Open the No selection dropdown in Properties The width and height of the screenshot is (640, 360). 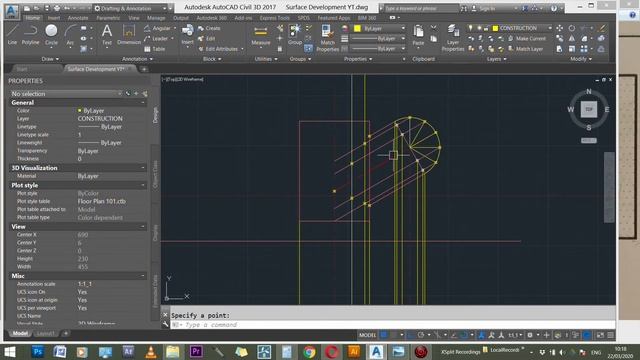[65, 94]
